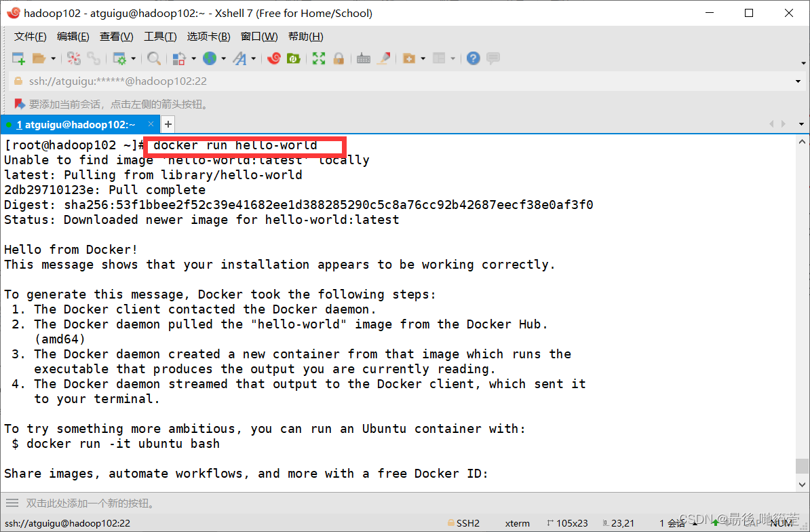This screenshot has width=810, height=532.
Task: Click the 105x23 terminal size entry
Action: (x=567, y=523)
